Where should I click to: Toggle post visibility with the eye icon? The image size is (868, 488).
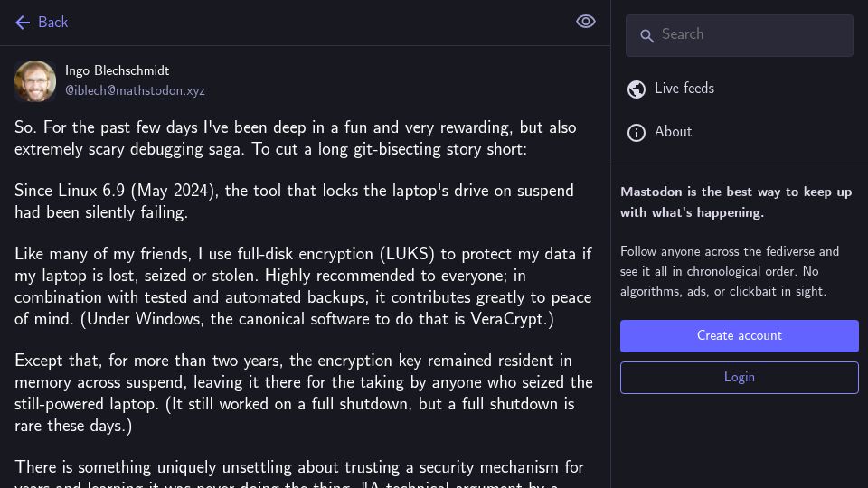coord(585,22)
